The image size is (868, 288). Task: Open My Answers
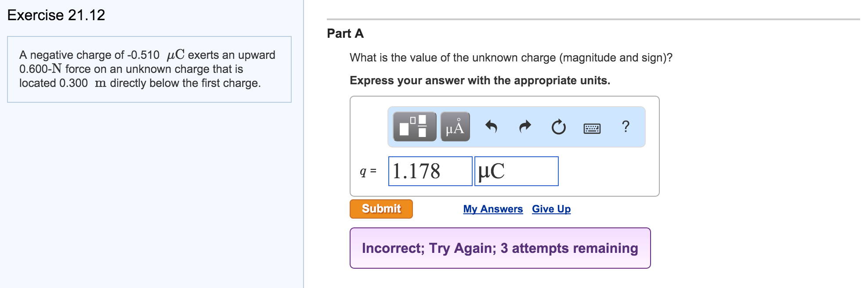[492, 209]
